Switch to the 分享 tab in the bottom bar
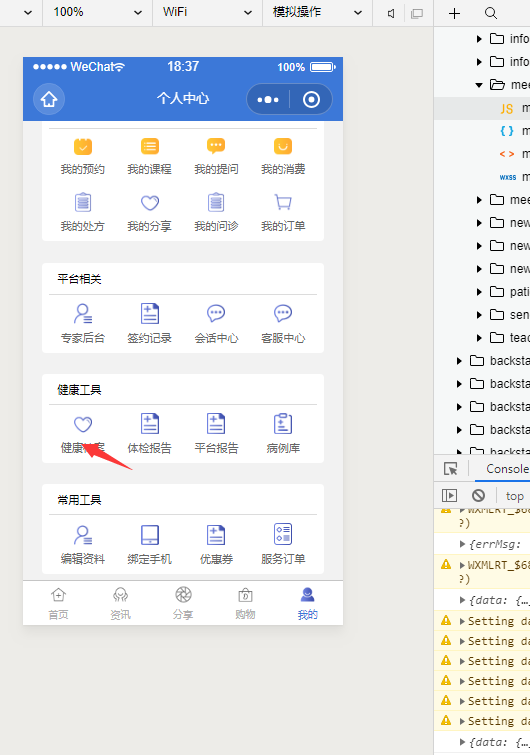This screenshot has width=530, height=755. [x=183, y=603]
